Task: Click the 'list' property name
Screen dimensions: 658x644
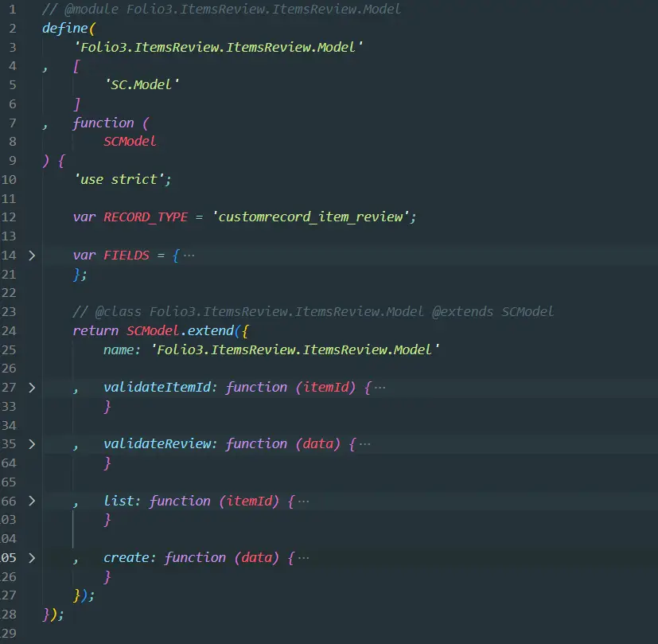Action: (119, 501)
